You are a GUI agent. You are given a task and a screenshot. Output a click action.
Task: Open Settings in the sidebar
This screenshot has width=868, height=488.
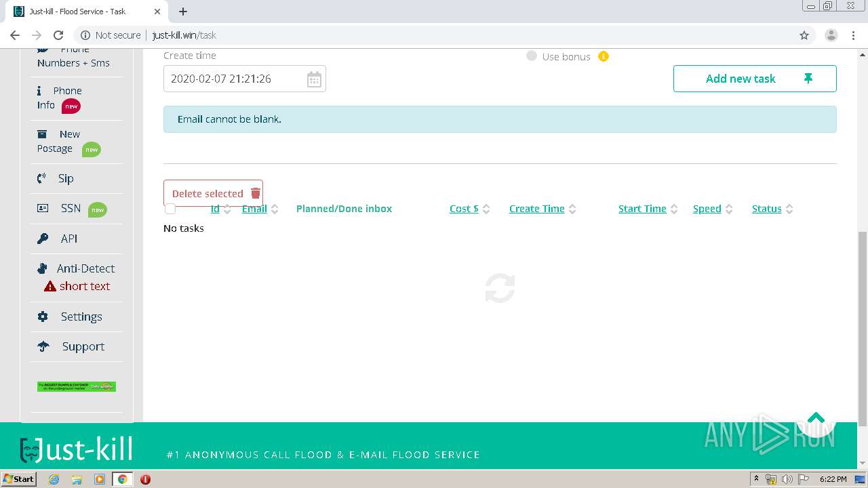(x=81, y=317)
